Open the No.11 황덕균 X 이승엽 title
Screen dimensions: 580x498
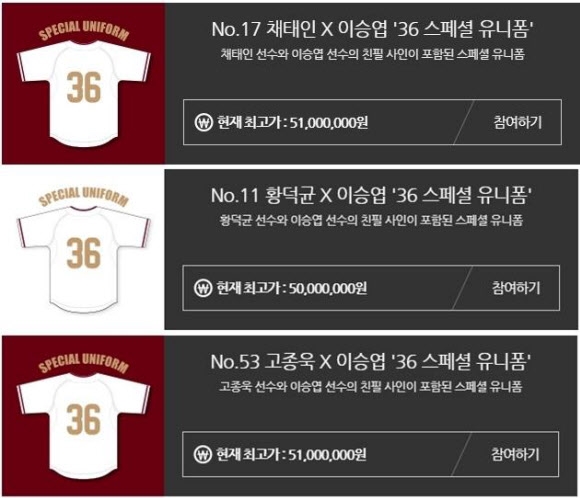[371, 195]
